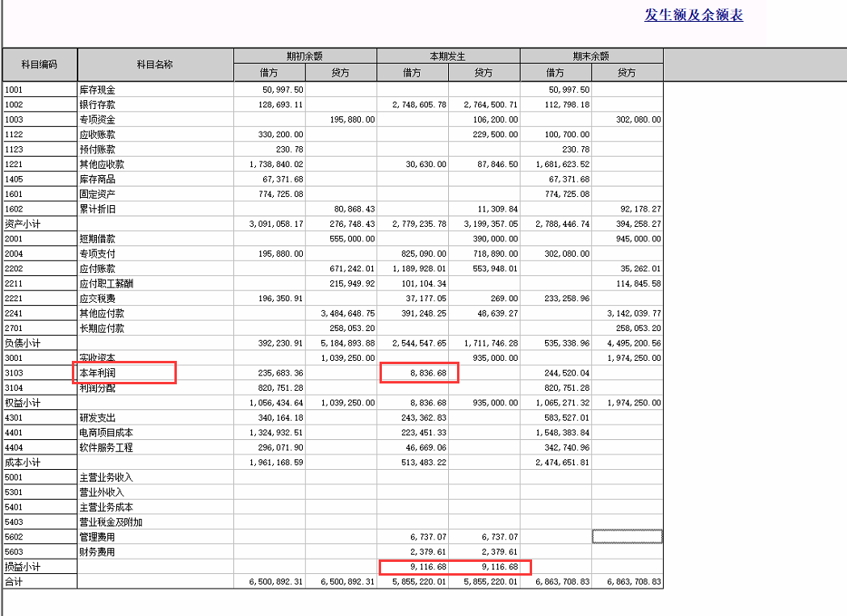The height and width of the screenshot is (616, 847).
Task: Select total period debit 5,855,220.01
Action: (x=419, y=582)
